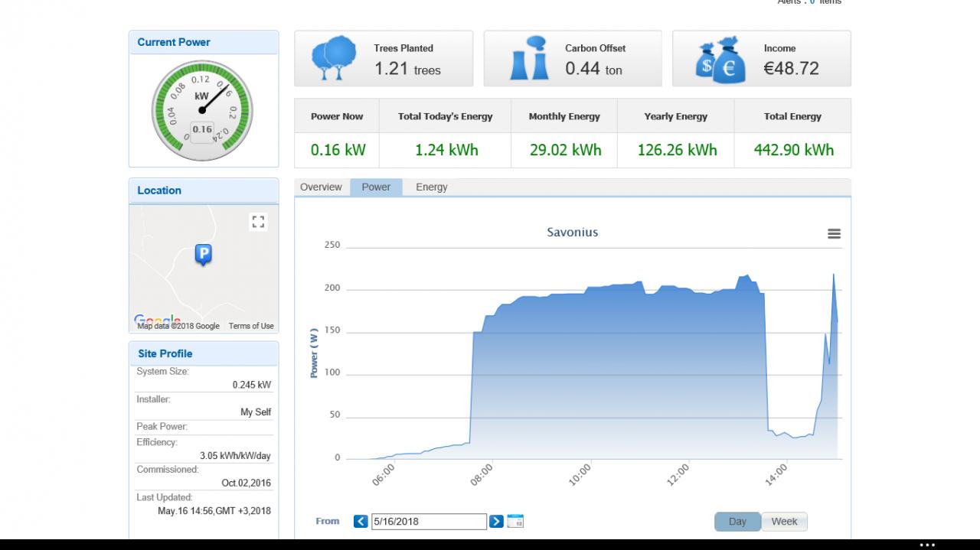980x550 pixels.
Task: Open the three-dot overflow menu in the bottom bar
Action: click(927, 545)
